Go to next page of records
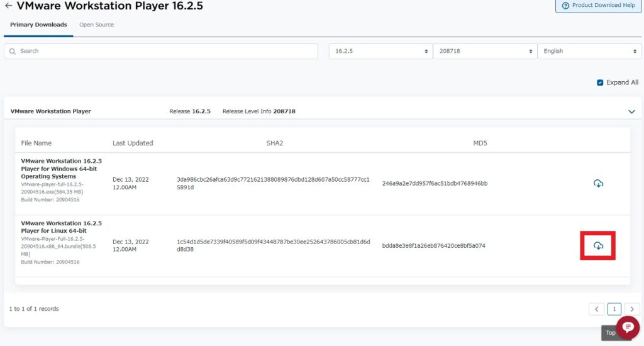The height and width of the screenshot is (346, 644). pyautogui.click(x=632, y=309)
